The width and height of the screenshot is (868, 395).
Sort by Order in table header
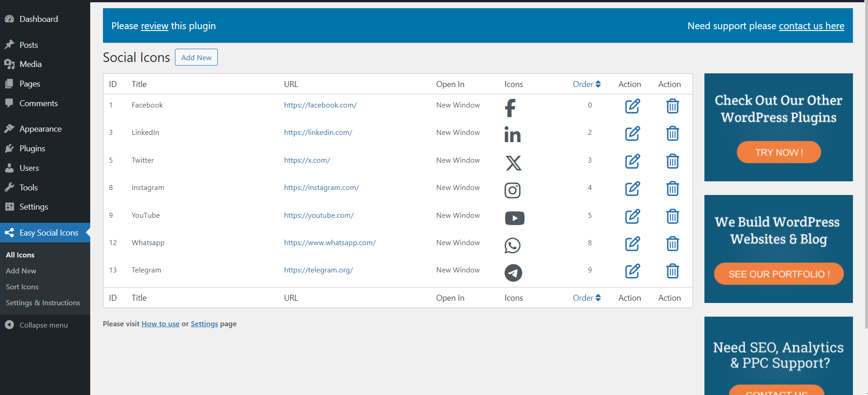pos(586,84)
